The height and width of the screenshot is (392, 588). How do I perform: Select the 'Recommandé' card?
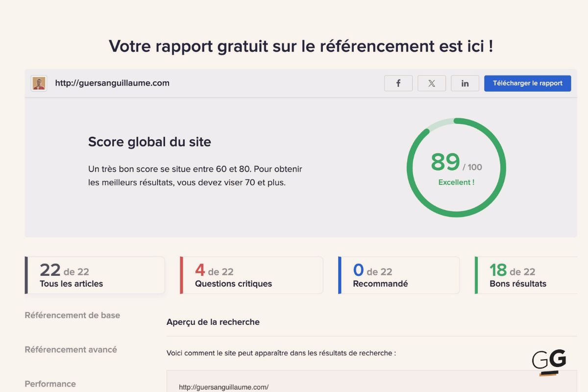398,275
